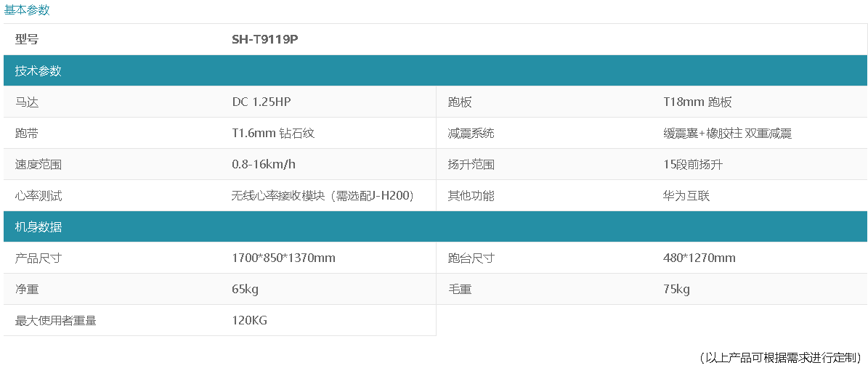Click the 1700*850*1370mm product size

pyautogui.click(x=283, y=258)
